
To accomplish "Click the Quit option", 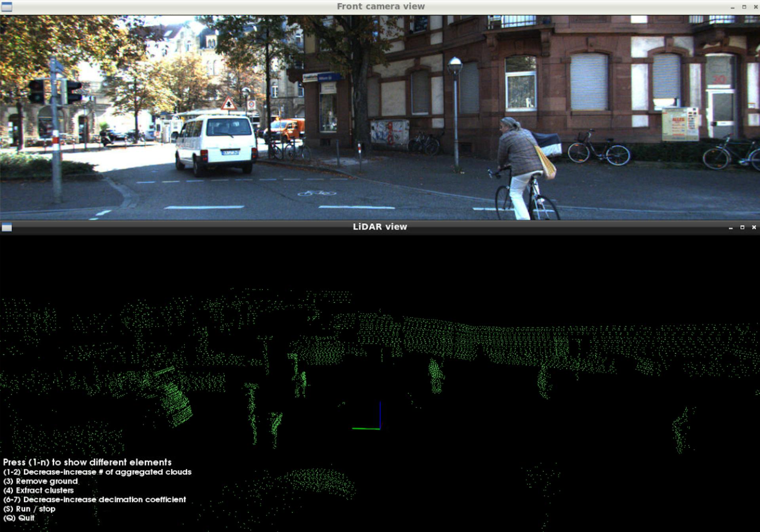I will coord(19,518).
